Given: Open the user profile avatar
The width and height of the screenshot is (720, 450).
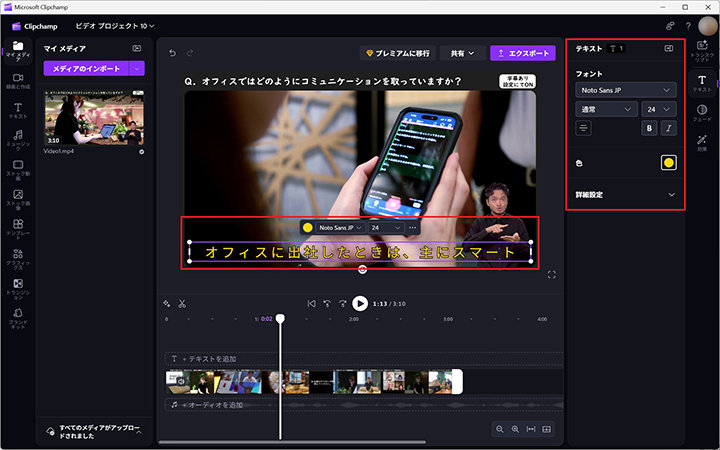Looking at the screenshot, I should pyautogui.click(x=707, y=26).
